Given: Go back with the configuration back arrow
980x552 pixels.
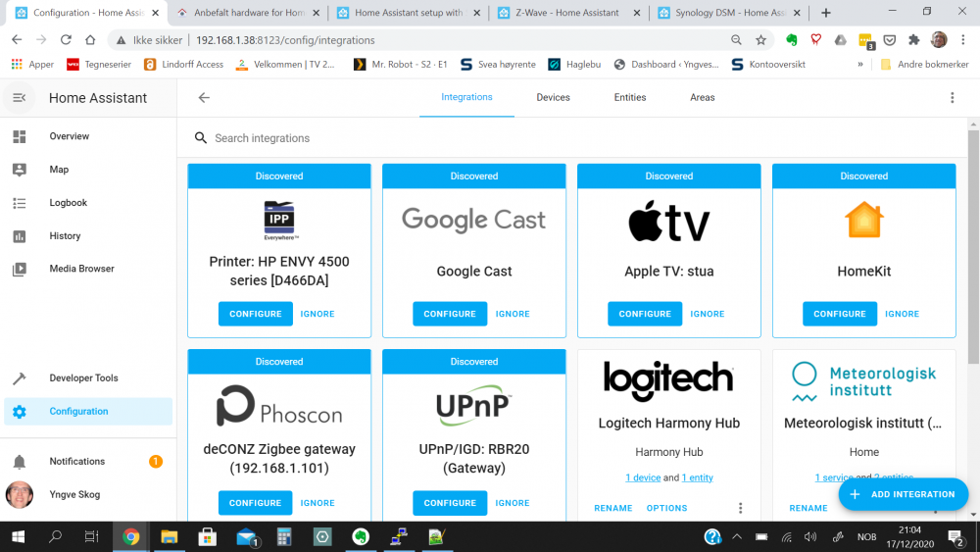Looking at the screenshot, I should 204,97.
